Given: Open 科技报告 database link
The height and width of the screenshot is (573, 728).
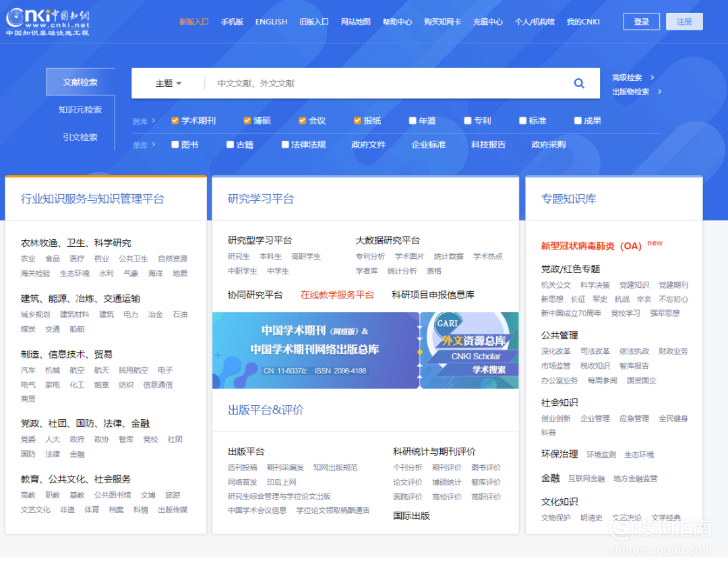Looking at the screenshot, I should point(489,144).
